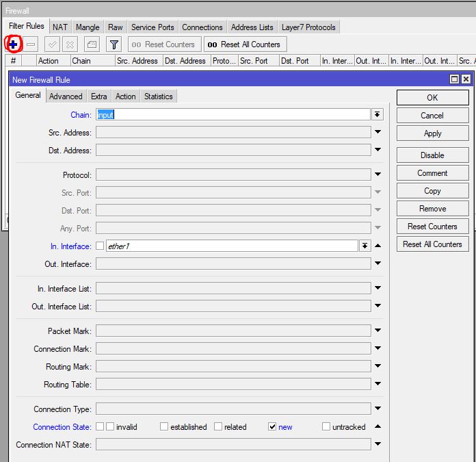Click into the Chain input field
This screenshot has width=476, height=462.
click(x=233, y=115)
